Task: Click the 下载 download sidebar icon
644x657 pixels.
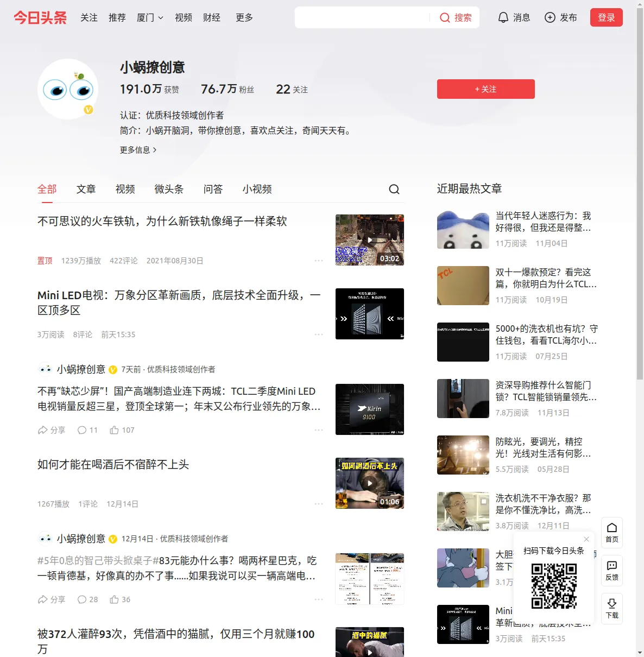Action: pos(612,609)
